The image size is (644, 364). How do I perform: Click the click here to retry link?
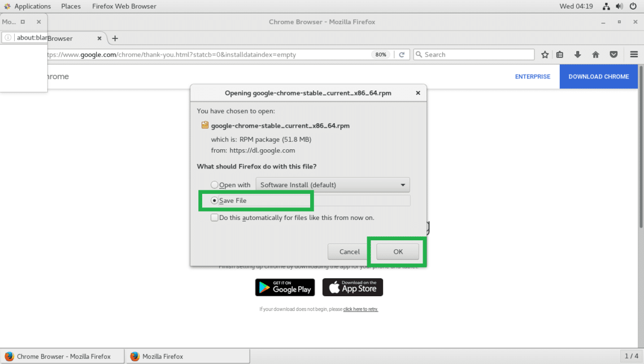click(360, 309)
